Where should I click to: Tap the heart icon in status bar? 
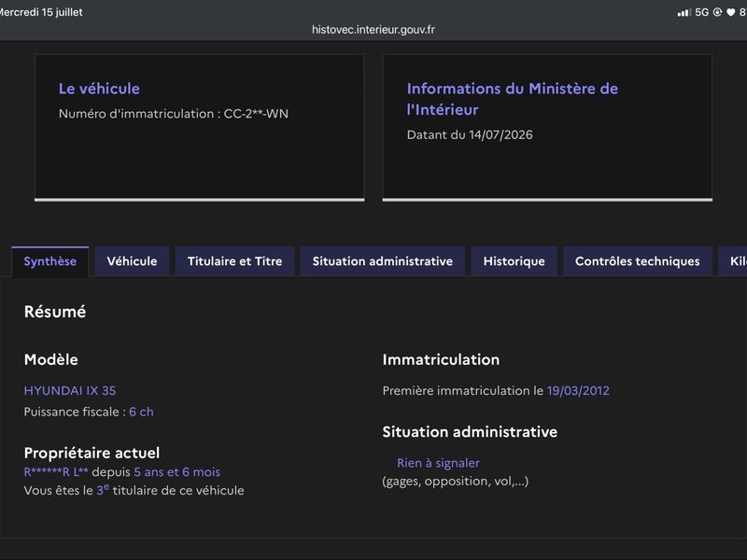(x=731, y=12)
